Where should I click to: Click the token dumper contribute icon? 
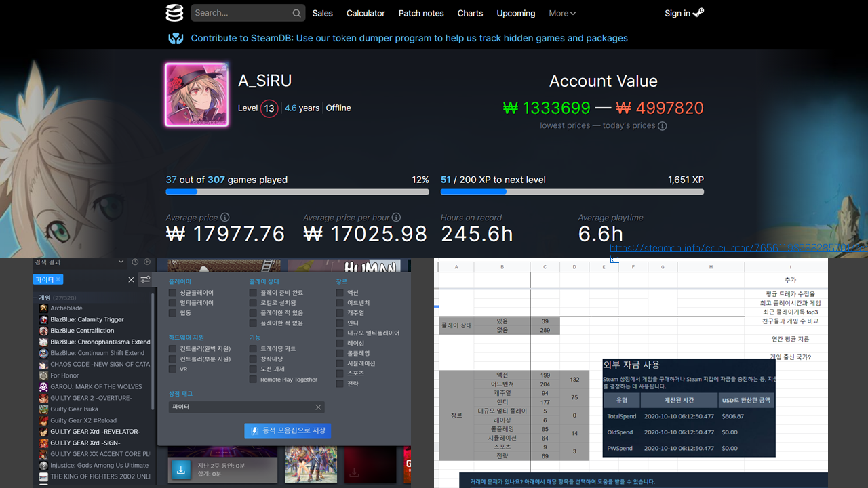(176, 39)
